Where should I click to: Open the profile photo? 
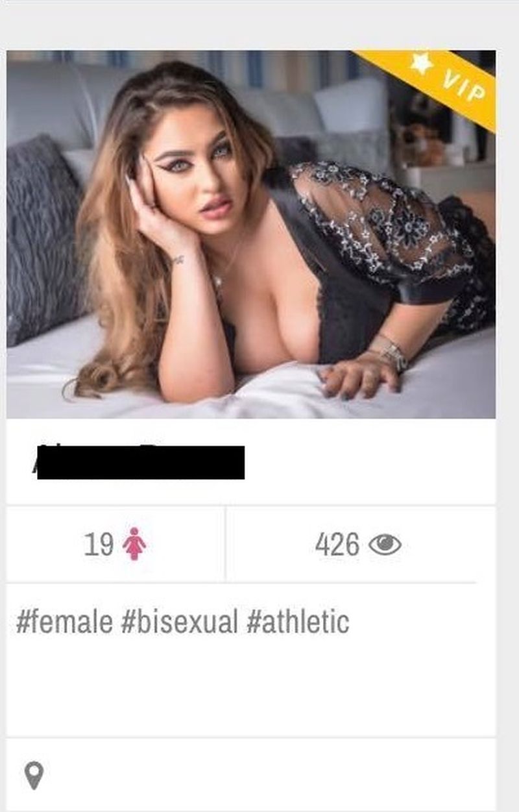[251, 234]
